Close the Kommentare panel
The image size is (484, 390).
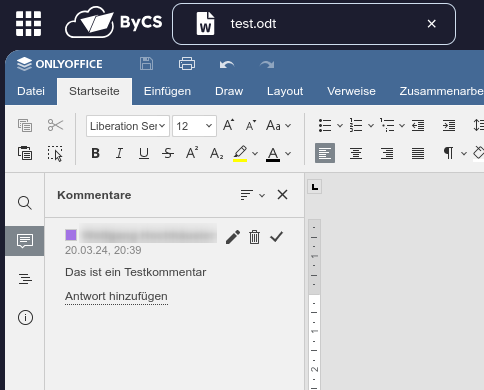pyautogui.click(x=282, y=195)
